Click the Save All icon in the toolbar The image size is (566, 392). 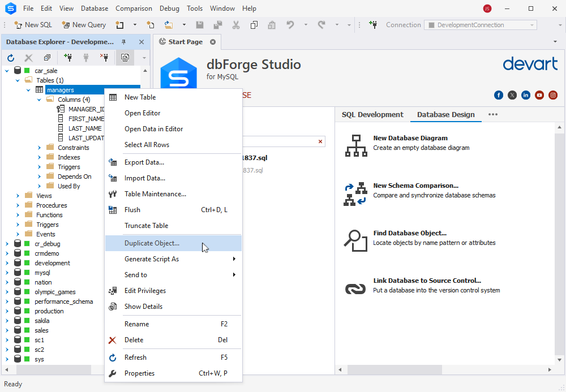point(218,25)
